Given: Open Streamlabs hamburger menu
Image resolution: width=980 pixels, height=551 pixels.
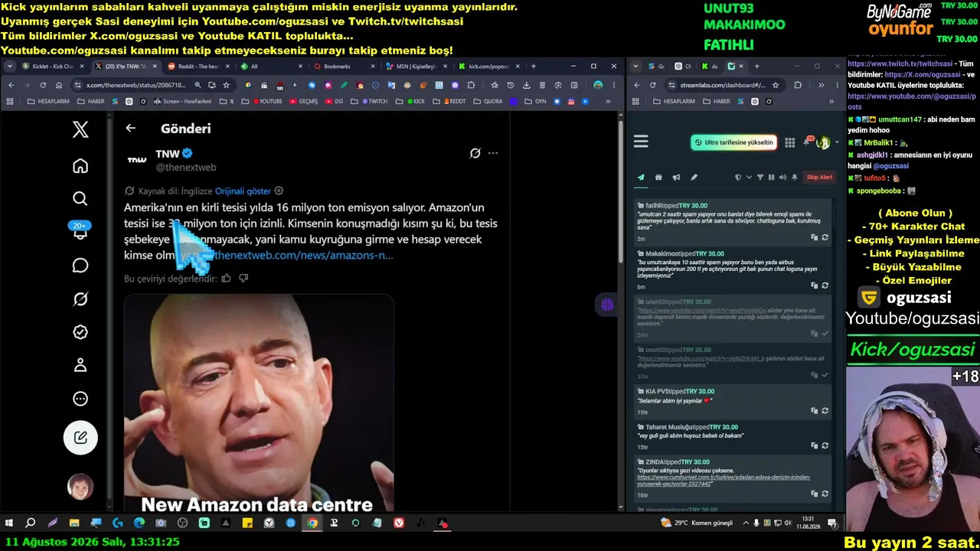Looking at the screenshot, I should pos(641,142).
